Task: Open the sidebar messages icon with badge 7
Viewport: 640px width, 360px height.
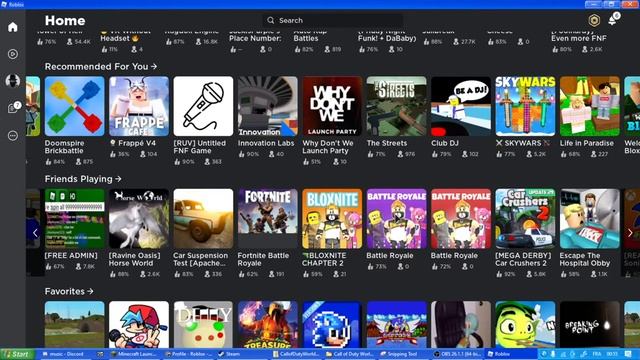Action: pyautogui.click(x=13, y=108)
